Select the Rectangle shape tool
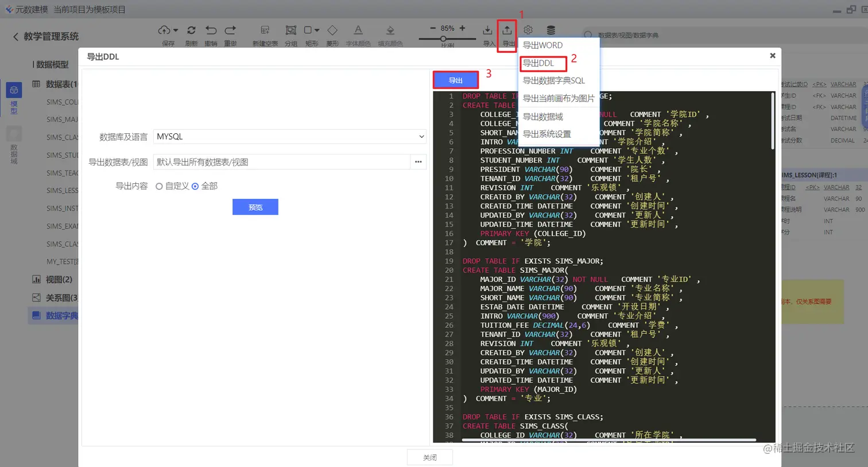This screenshot has width=868, height=467. point(309,31)
